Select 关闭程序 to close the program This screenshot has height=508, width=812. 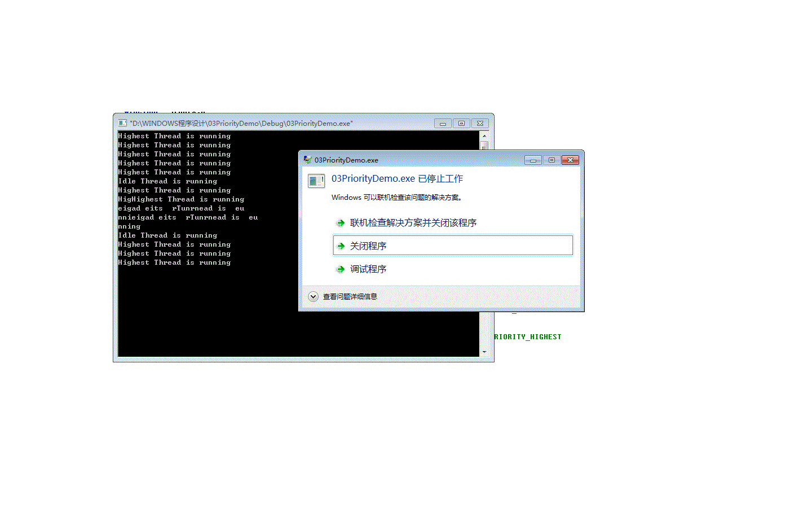453,246
